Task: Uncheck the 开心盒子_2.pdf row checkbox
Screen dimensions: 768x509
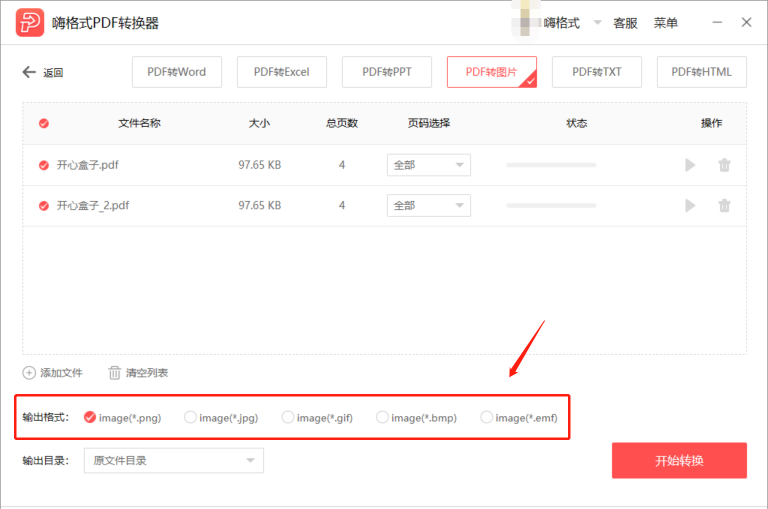Action: 44,205
